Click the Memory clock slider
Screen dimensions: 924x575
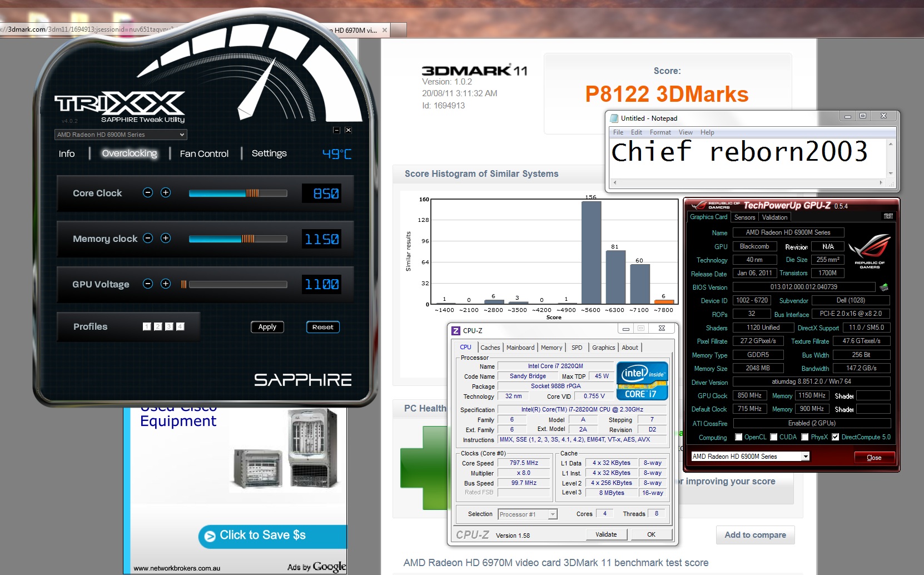coord(238,239)
